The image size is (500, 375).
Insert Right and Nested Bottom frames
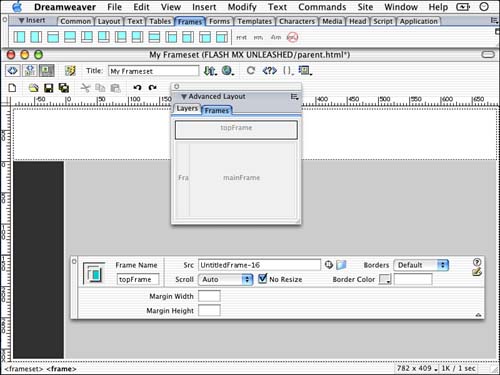click(x=137, y=37)
